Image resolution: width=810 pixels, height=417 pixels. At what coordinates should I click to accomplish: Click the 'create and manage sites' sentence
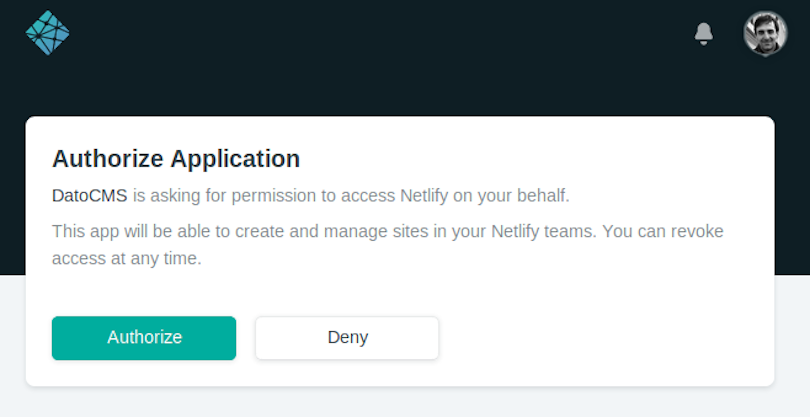click(387, 231)
